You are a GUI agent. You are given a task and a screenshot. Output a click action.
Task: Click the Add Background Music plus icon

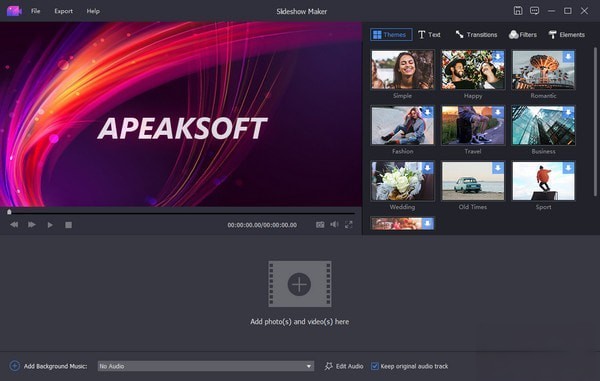coord(15,366)
